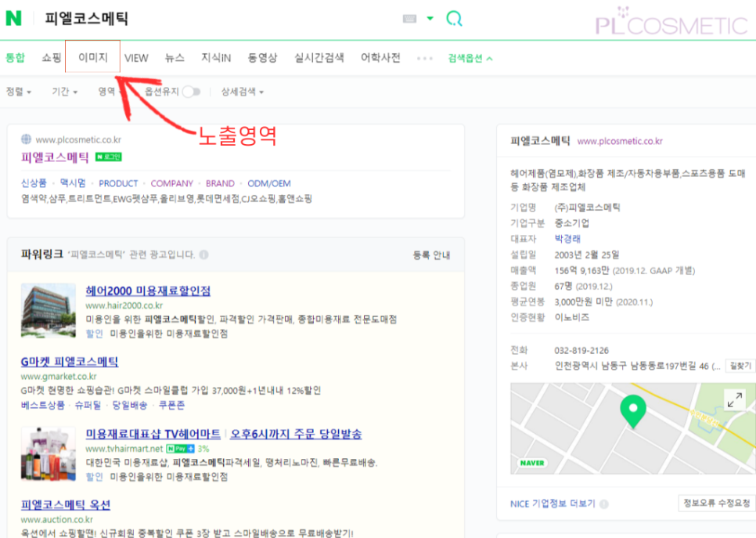The width and height of the screenshot is (756, 538).
Task: Open the 슈퍼딜 link under G마켓
Action: [88, 405]
